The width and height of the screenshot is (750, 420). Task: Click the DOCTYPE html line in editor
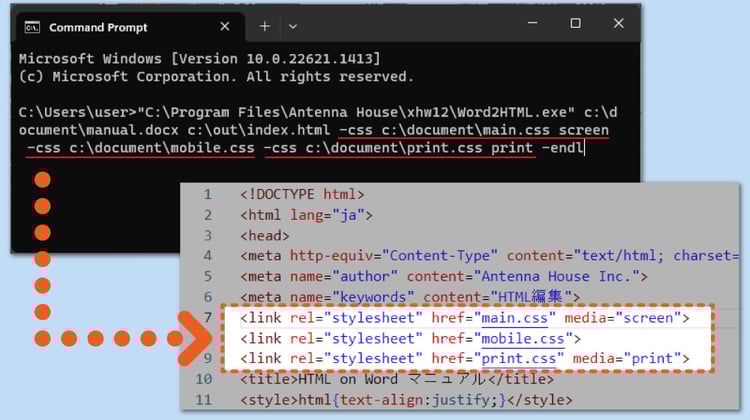tap(302, 194)
